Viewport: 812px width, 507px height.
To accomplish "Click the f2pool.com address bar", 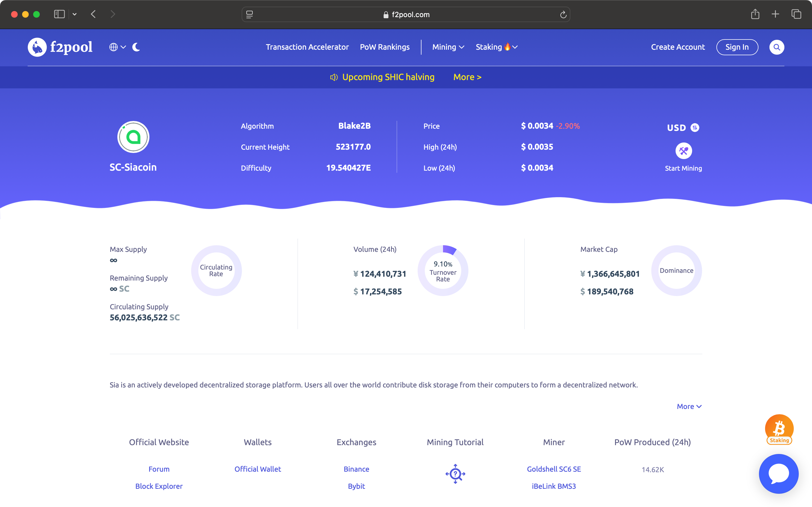I will [x=406, y=14].
